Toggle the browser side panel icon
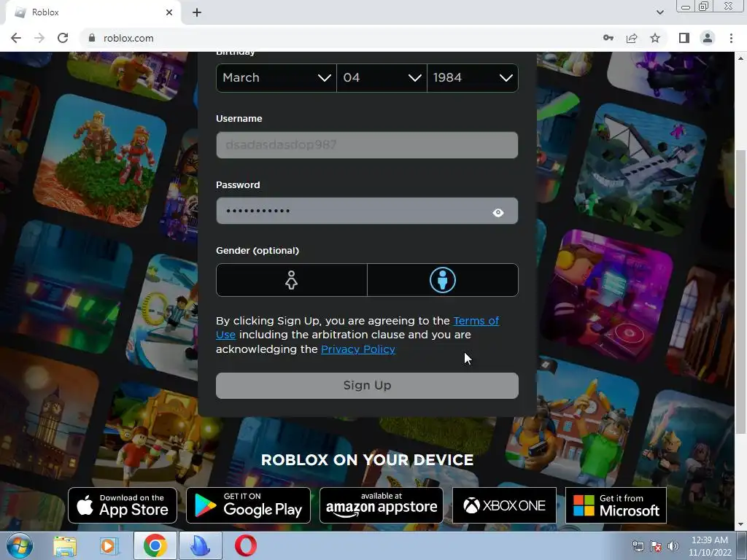The width and height of the screenshot is (747, 560). click(684, 38)
